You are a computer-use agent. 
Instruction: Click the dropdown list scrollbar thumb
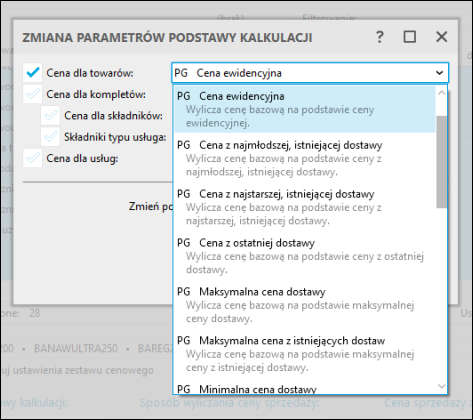(x=441, y=162)
